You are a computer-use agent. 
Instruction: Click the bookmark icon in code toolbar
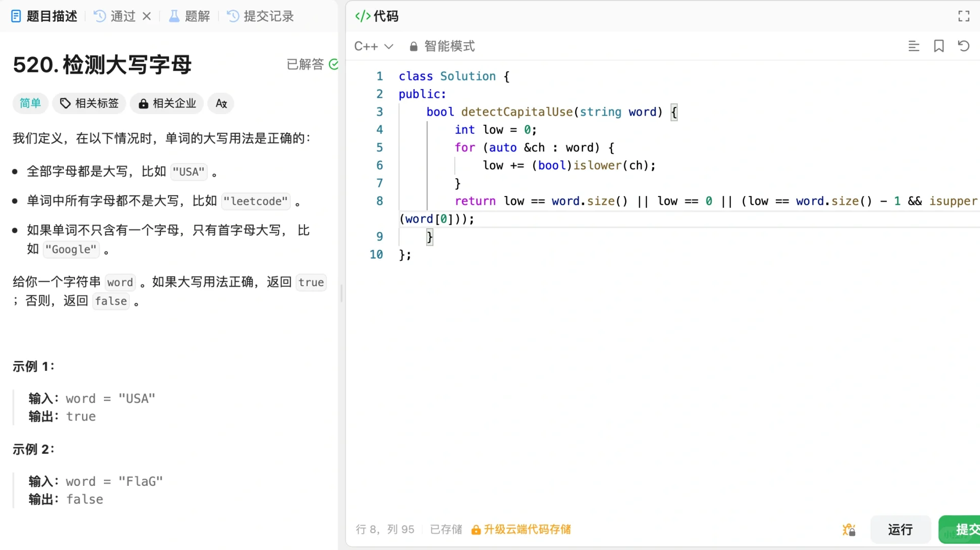pos(939,46)
